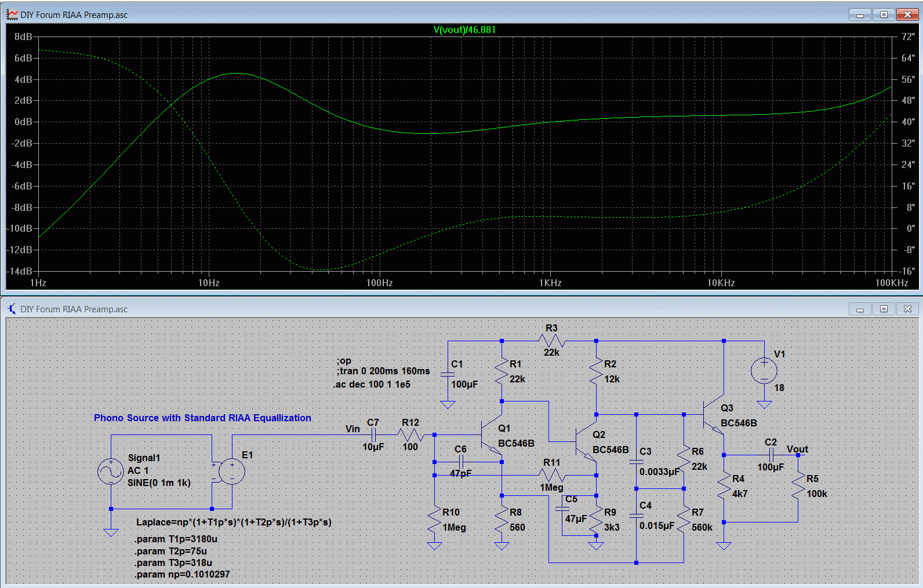The width and height of the screenshot is (923, 588).
Task: Select the E1 dependent source symbol
Action: (232, 472)
